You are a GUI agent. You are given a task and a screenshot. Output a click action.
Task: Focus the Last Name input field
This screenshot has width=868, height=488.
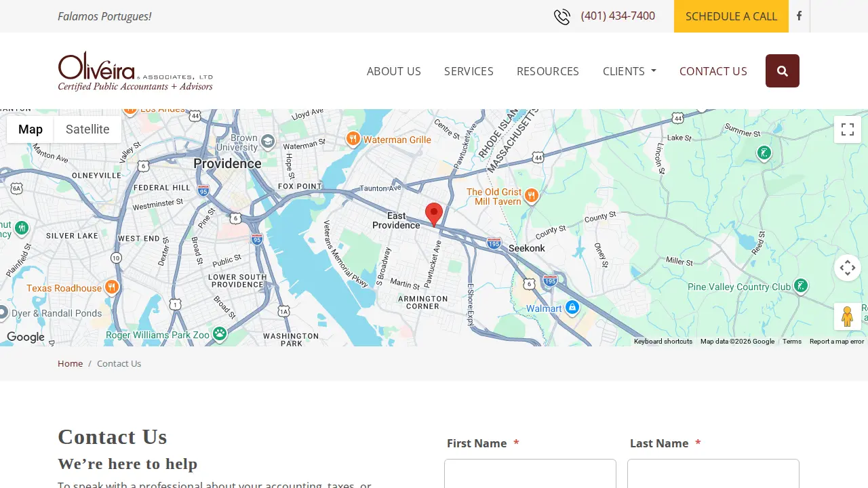tap(713, 474)
